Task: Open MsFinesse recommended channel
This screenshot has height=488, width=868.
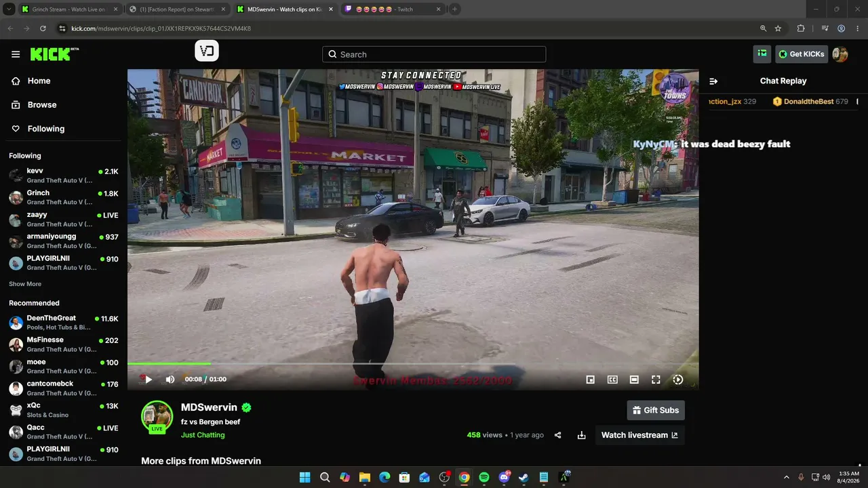Action: (64, 344)
